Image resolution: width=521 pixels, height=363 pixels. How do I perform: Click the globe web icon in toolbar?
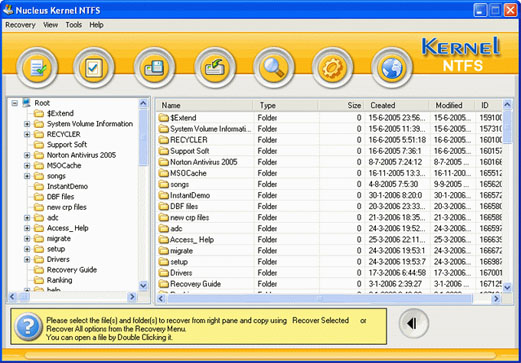[392, 68]
